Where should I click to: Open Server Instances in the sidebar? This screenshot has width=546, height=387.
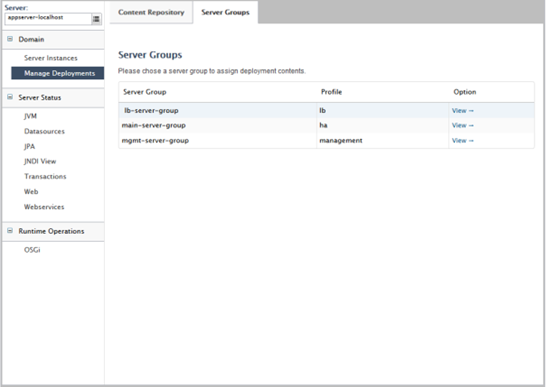pyautogui.click(x=50, y=58)
